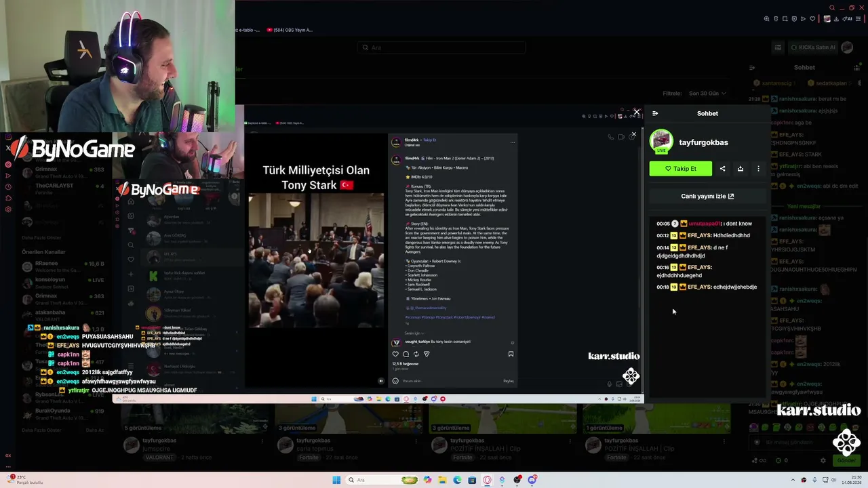Select the EFE_AYS message 'edhejdwjjehebdje'
Viewport: 868px width, 488px height.
pos(707,287)
